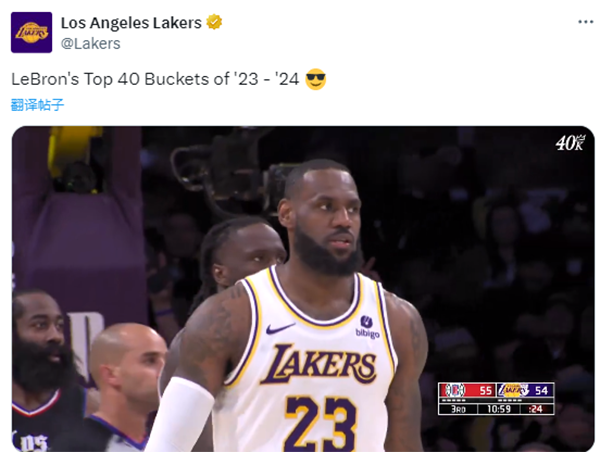
Task: Open the Los Angeles Lakers display name
Action: [131, 23]
